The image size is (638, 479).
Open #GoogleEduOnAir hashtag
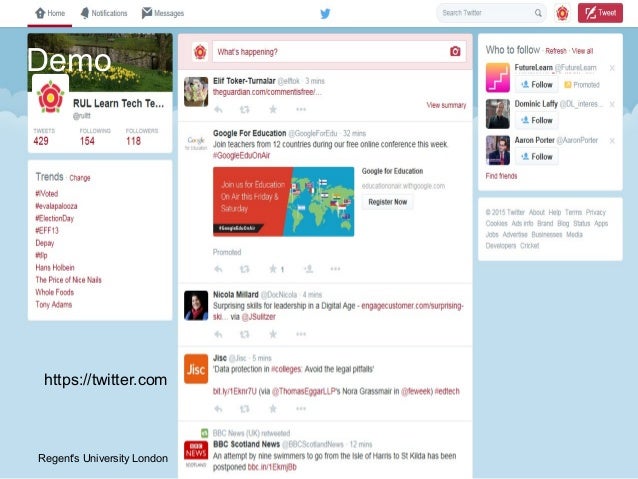[x=241, y=155]
